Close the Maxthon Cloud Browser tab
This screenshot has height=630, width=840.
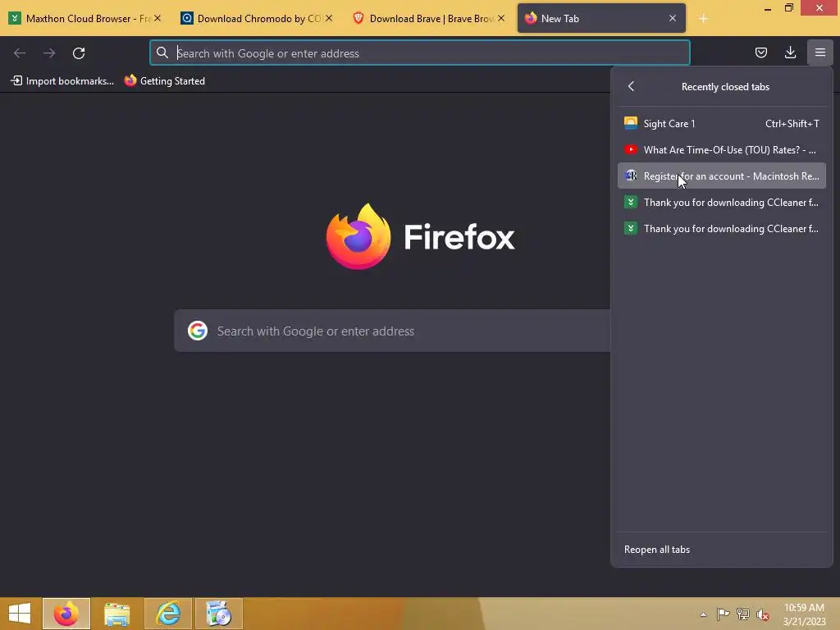tap(157, 18)
